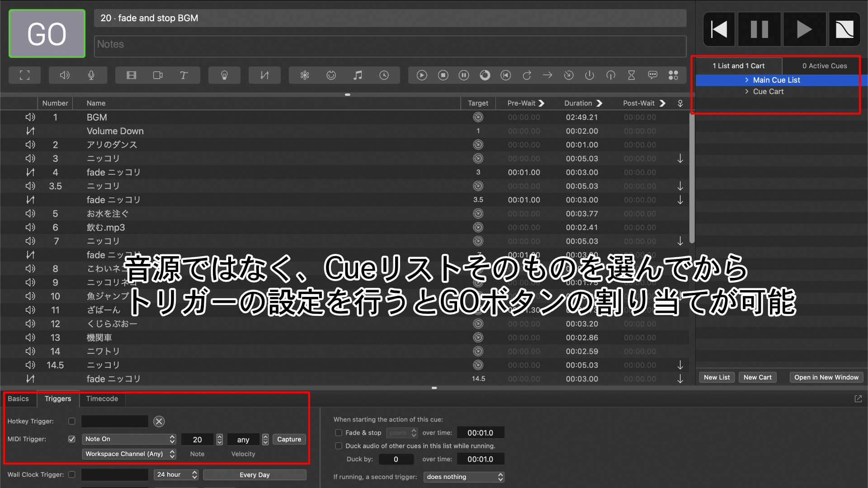Open the Note On MIDI type dropdown
Screen dimensions: 868x488
click(x=129, y=439)
